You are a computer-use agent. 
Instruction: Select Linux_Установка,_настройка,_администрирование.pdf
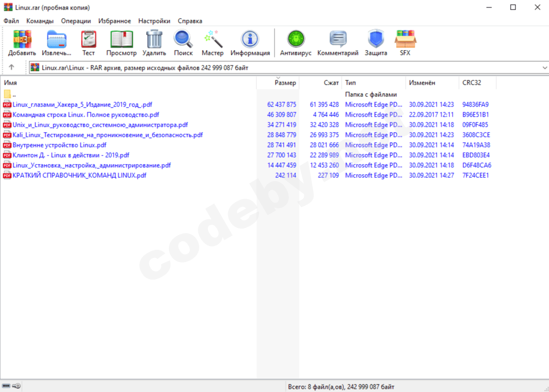[x=92, y=165]
